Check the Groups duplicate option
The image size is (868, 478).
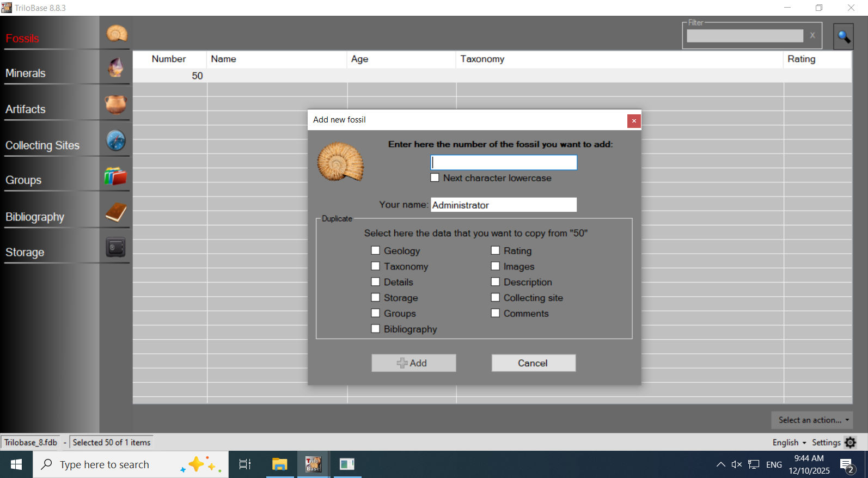click(375, 314)
